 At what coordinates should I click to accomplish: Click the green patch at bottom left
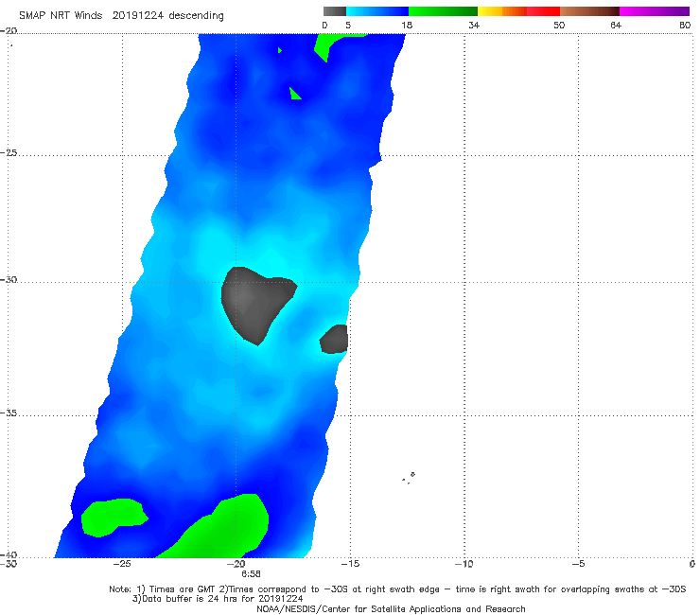tap(112, 518)
